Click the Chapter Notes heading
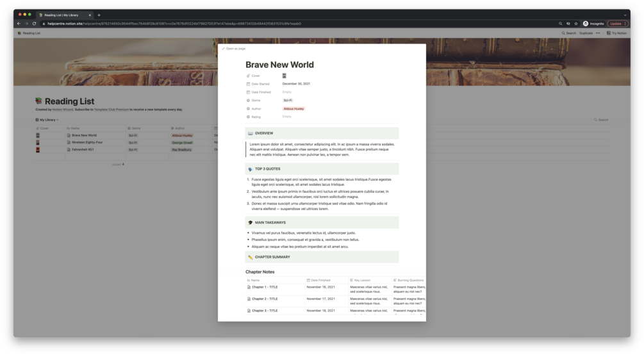 pos(260,272)
